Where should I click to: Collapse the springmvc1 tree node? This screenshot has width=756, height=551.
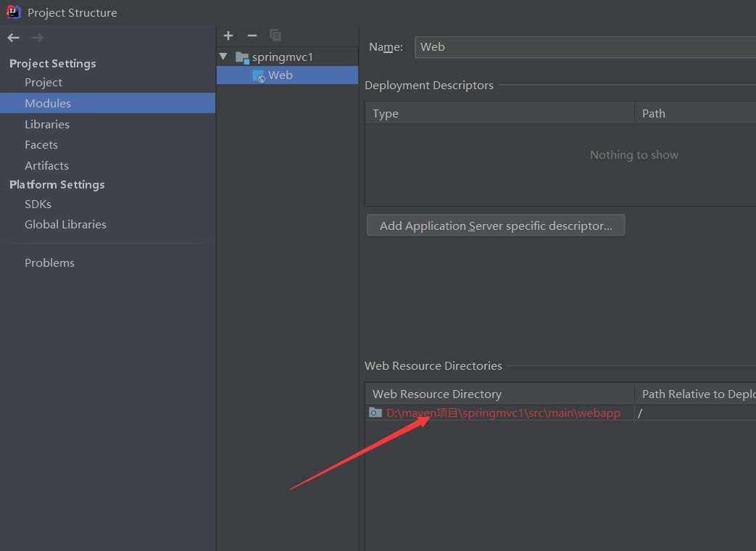(x=223, y=57)
